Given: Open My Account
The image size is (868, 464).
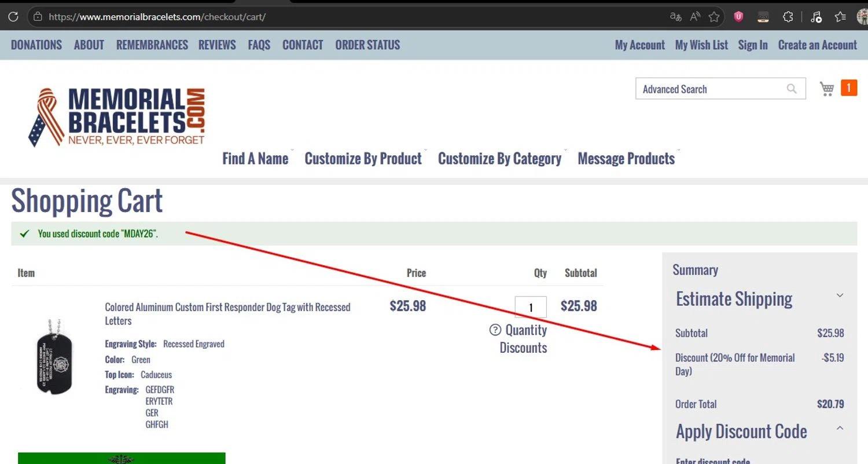Looking at the screenshot, I should point(640,45).
